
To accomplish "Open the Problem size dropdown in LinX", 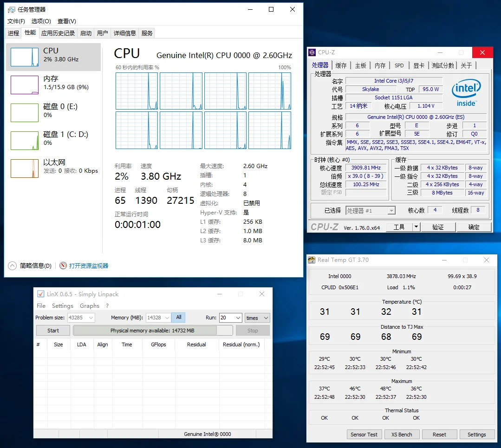I will click(90, 318).
